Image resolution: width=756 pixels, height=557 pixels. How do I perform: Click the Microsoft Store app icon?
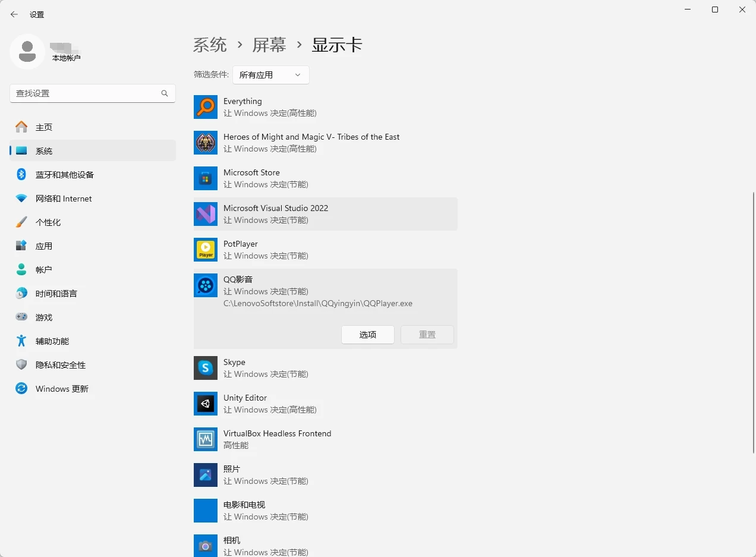point(206,178)
